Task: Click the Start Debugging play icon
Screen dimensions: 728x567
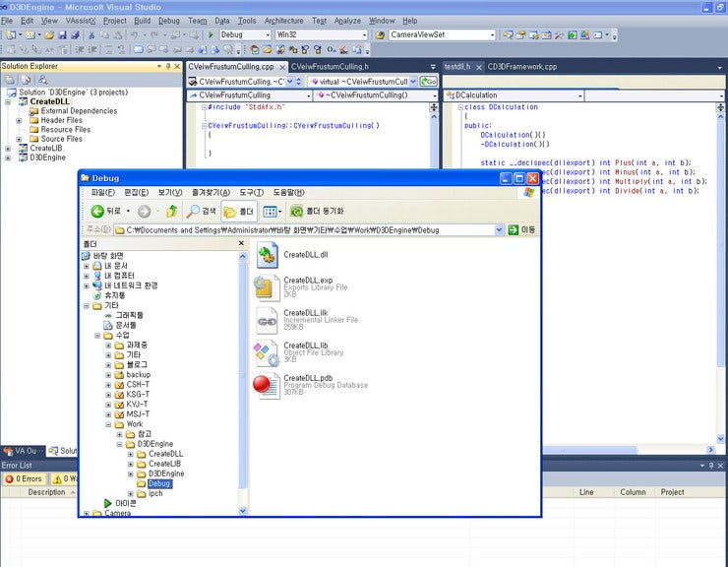Action: tap(211, 34)
